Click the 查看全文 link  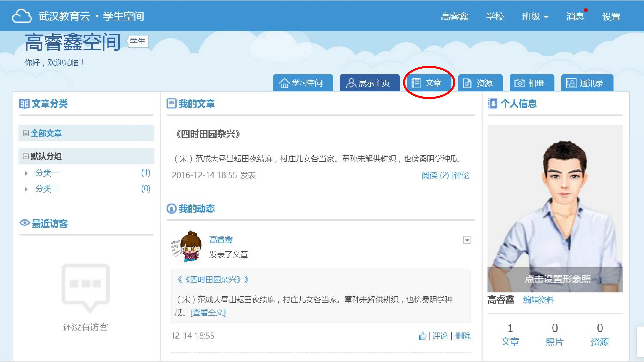[x=208, y=313]
